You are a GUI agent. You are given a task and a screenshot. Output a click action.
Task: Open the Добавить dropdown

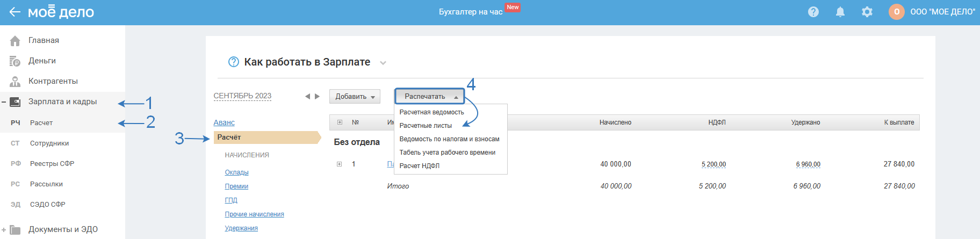355,97
